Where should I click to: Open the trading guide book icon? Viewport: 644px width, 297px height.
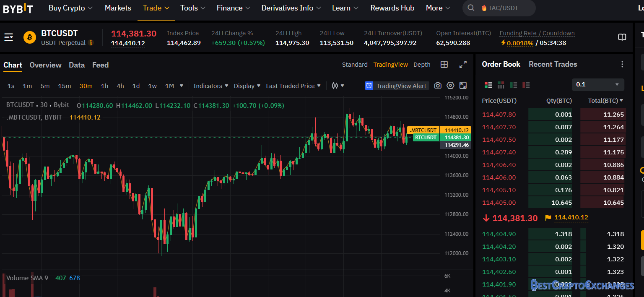click(x=622, y=37)
